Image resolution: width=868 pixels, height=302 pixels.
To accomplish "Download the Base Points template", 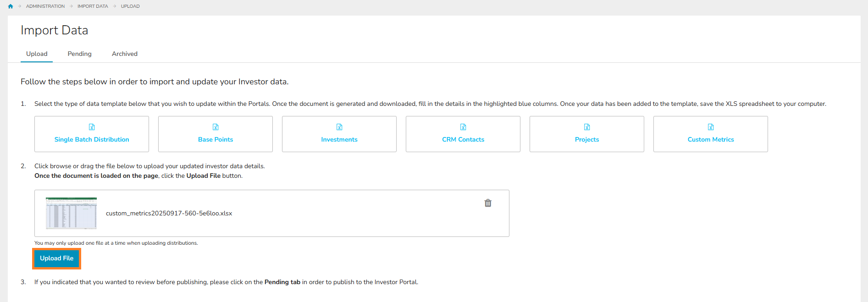I will click(x=216, y=139).
